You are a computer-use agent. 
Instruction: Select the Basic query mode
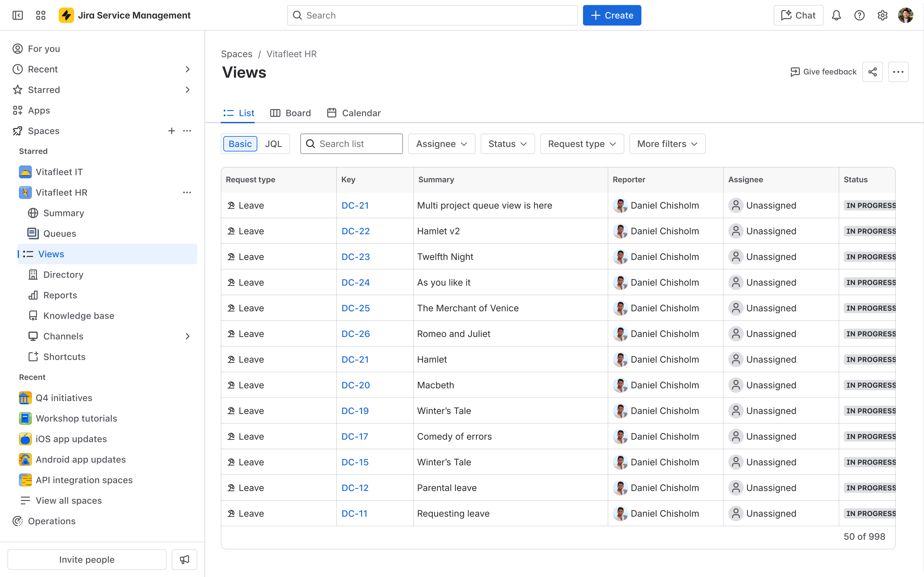click(x=240, y=144)
